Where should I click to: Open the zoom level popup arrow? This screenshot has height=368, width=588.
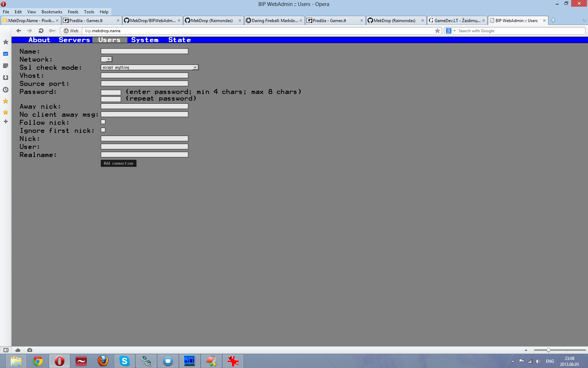tap(526, 350)
